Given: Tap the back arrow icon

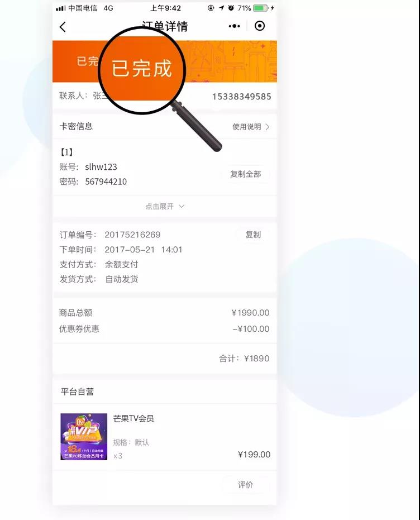Looking at the screenshot, I should [63, 27].
